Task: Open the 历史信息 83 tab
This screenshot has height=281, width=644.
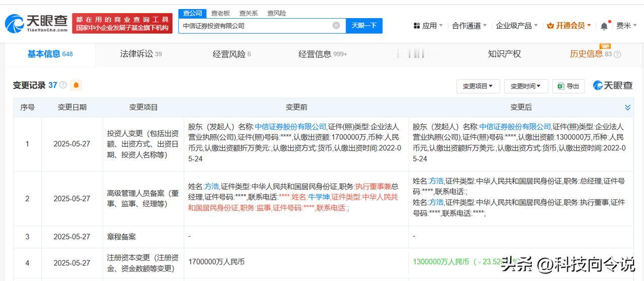Action: click(591, 54)
